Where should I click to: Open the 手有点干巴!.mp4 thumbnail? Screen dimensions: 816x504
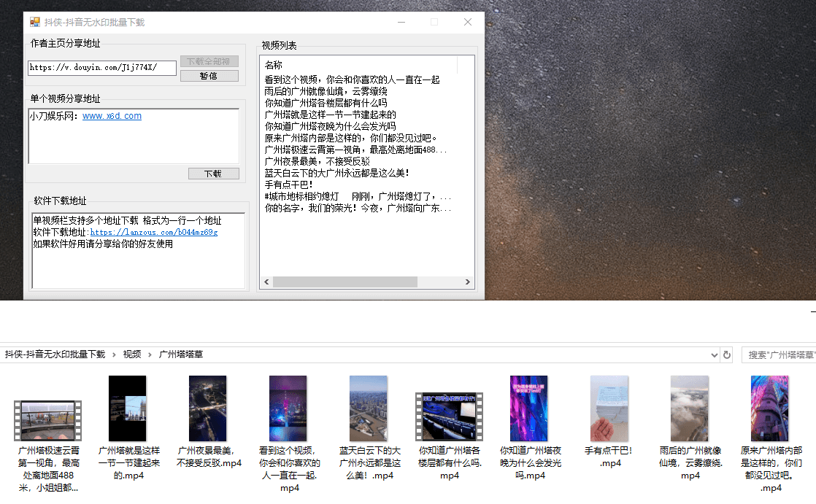[x=609, y=408]
